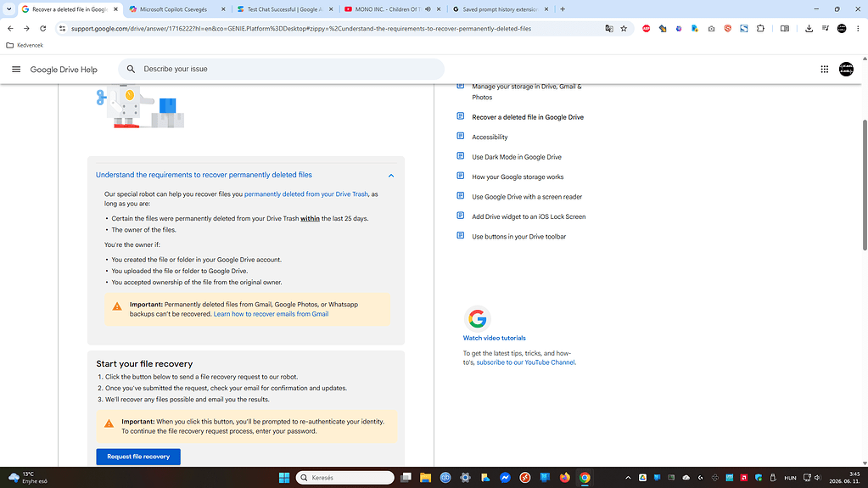Click the Google G logo above video tutorials

click(x=477, y=318)
